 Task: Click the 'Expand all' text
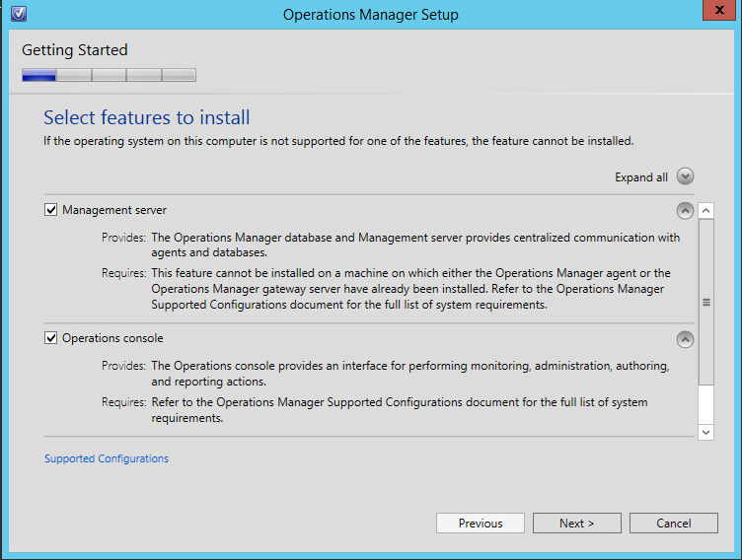pyautogui.click(x=641, y=177)
